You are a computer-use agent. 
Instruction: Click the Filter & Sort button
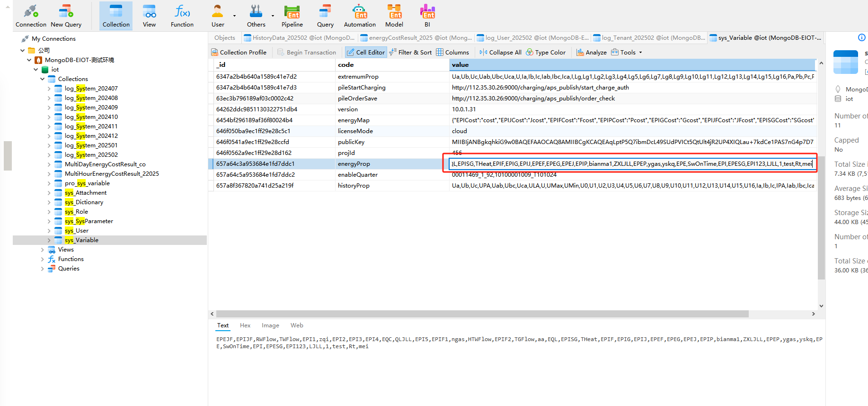click(410, 52)
